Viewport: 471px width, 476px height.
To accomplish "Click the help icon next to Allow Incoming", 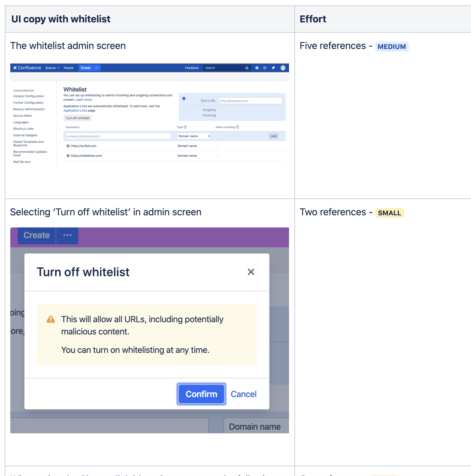I will [237, 127].
